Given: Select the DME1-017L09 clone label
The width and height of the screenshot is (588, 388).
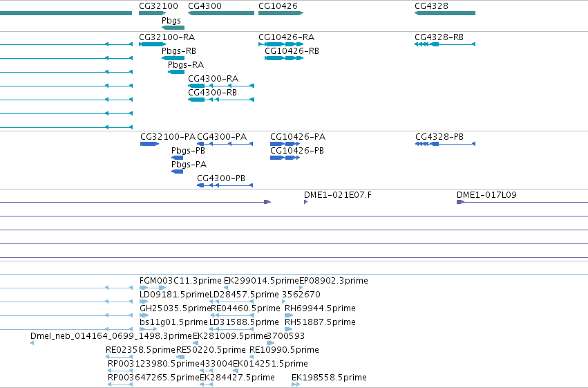Looking at the screenshot, I should point(486,195).
